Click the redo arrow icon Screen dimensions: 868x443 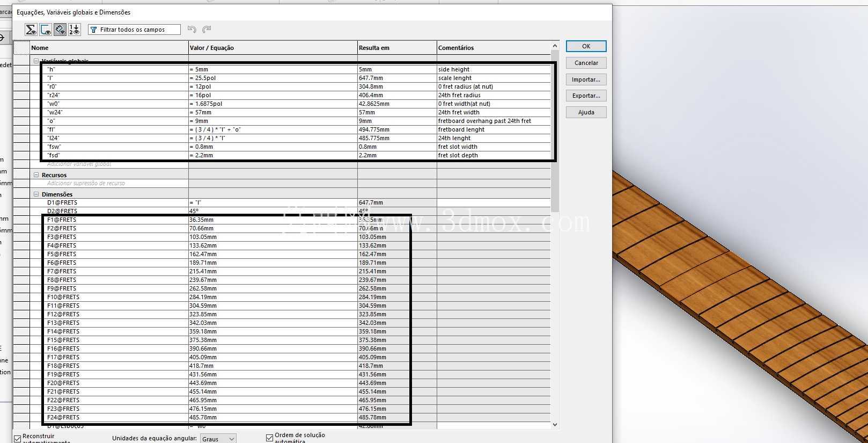[x=207, y=30]
